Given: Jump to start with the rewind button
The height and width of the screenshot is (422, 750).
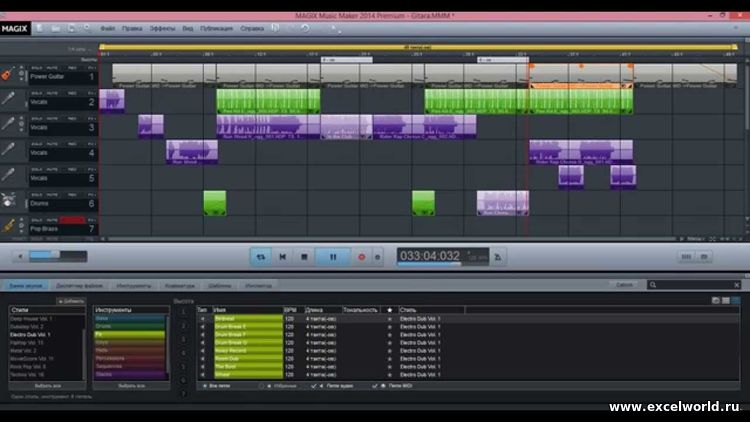Looking at the screenshot, I should (283, 257).
